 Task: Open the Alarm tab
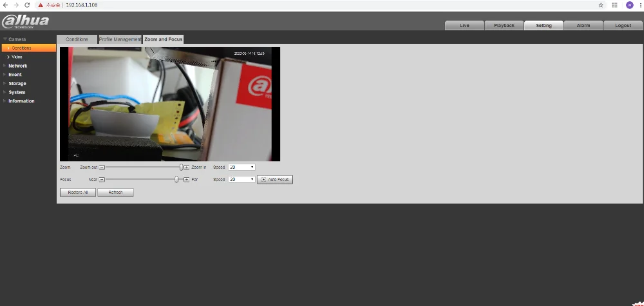[583, 26]
